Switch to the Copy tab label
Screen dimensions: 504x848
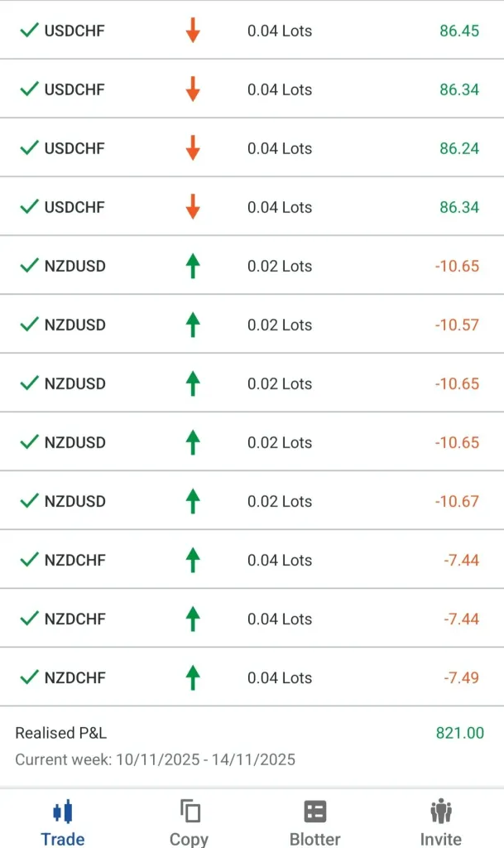[x=190, y=839]
